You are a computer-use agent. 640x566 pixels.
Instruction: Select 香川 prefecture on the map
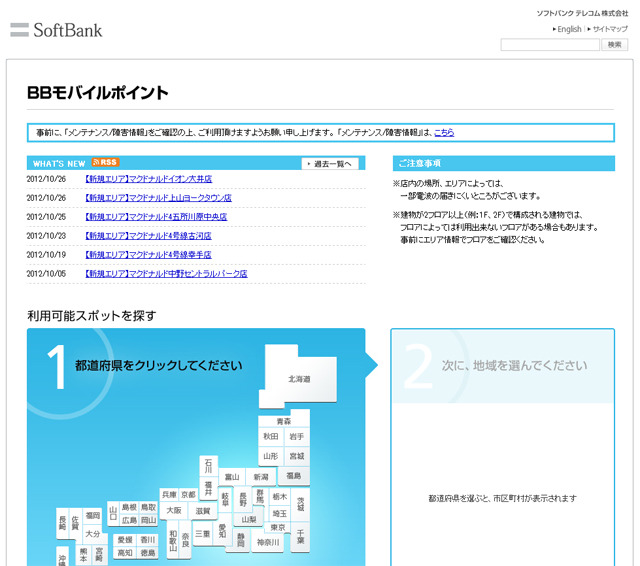click(x=148, y=540)
